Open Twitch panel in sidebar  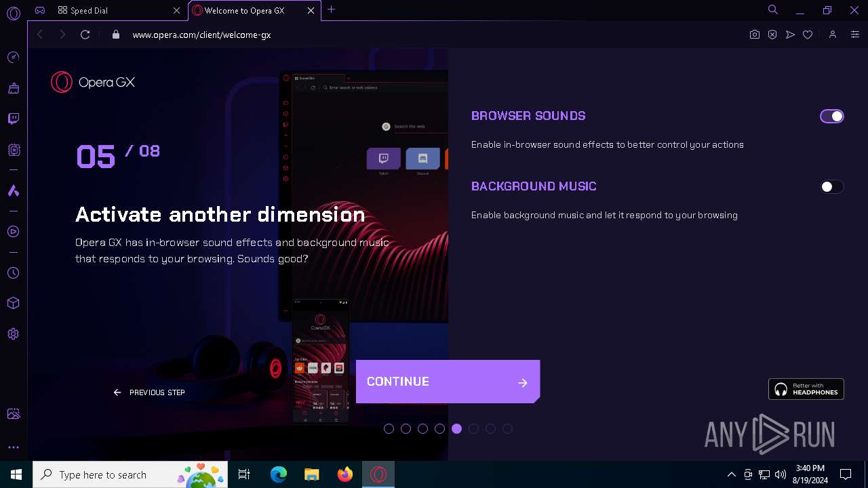coord(13,119)
